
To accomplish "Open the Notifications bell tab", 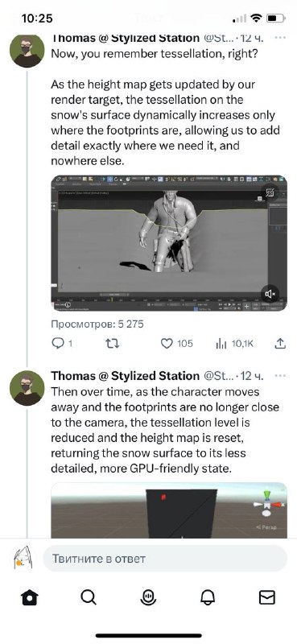I will click(x=208, y=597).
